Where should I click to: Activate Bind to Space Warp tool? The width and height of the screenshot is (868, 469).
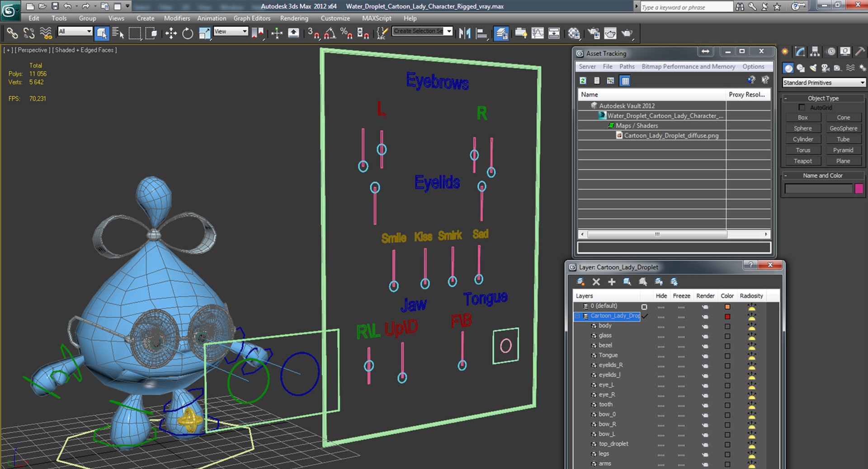pyautogui.click(x=46, y=33)
